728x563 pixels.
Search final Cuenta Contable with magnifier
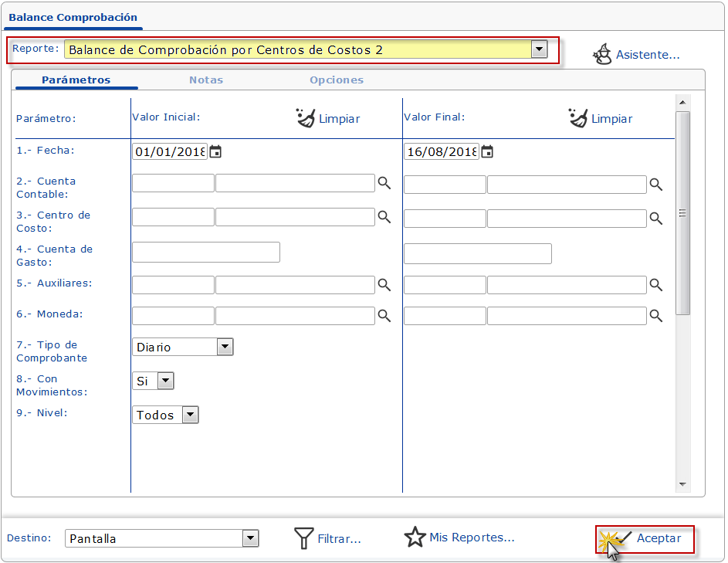pyautogui.click(x=655, y=185)
